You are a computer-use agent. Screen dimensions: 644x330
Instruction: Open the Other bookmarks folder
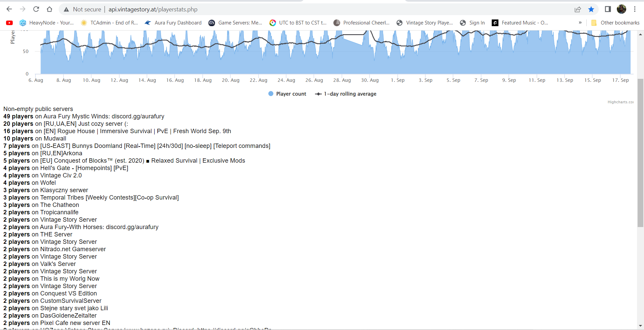coord(615,23)
